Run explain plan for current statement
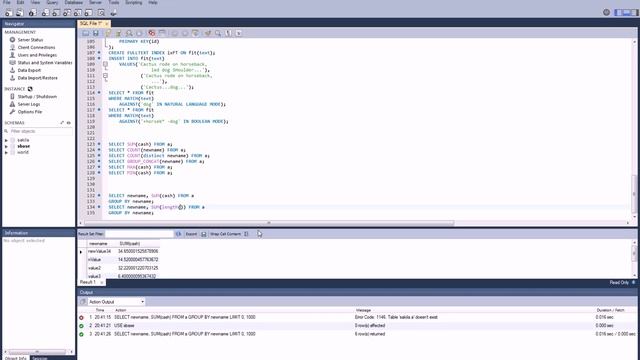640x360 pixels. tap(129, 33)
